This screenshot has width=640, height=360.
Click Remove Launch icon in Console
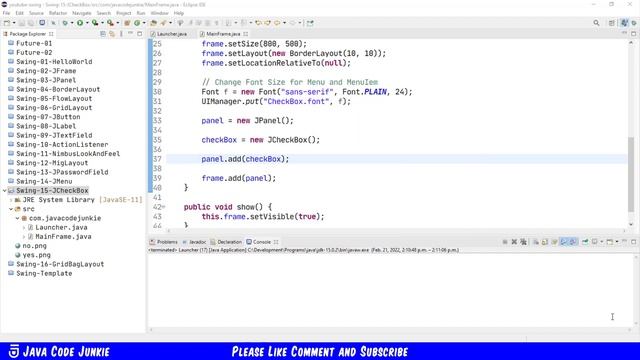514,242
